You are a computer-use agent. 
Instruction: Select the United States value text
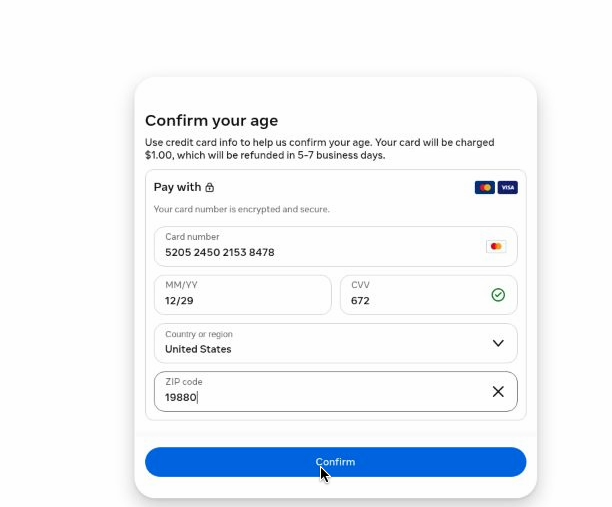198,349
